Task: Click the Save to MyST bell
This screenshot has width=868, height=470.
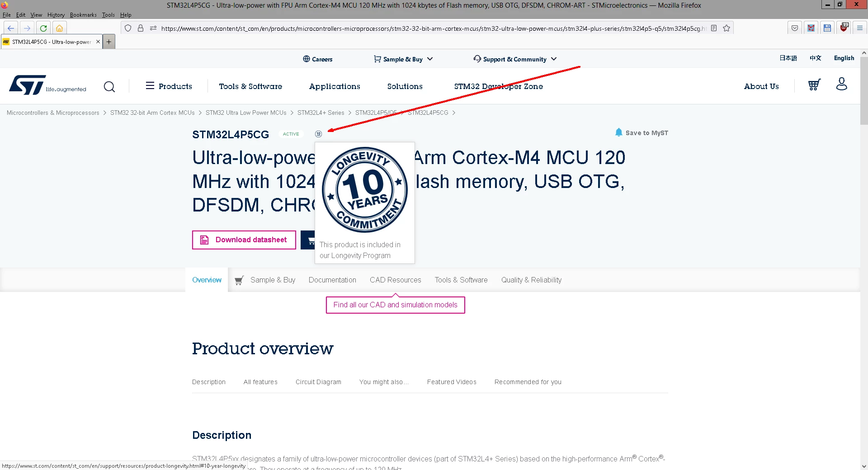Action: 619,132
